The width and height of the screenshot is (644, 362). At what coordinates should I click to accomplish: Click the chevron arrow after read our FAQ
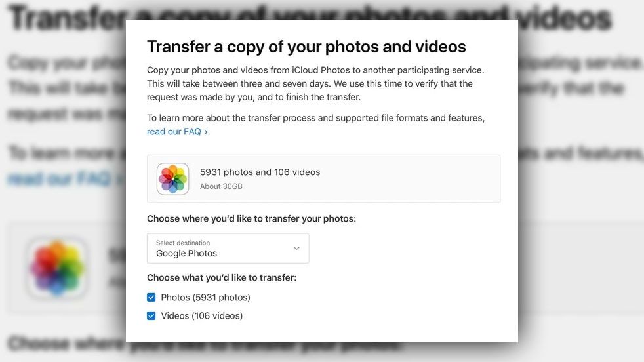(x=206, y=132)
